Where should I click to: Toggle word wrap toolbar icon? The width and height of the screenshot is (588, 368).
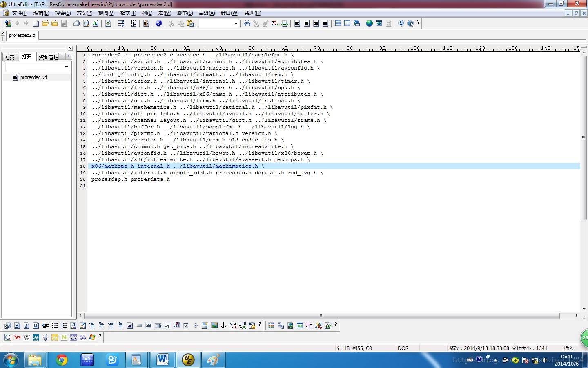[121, 23]
